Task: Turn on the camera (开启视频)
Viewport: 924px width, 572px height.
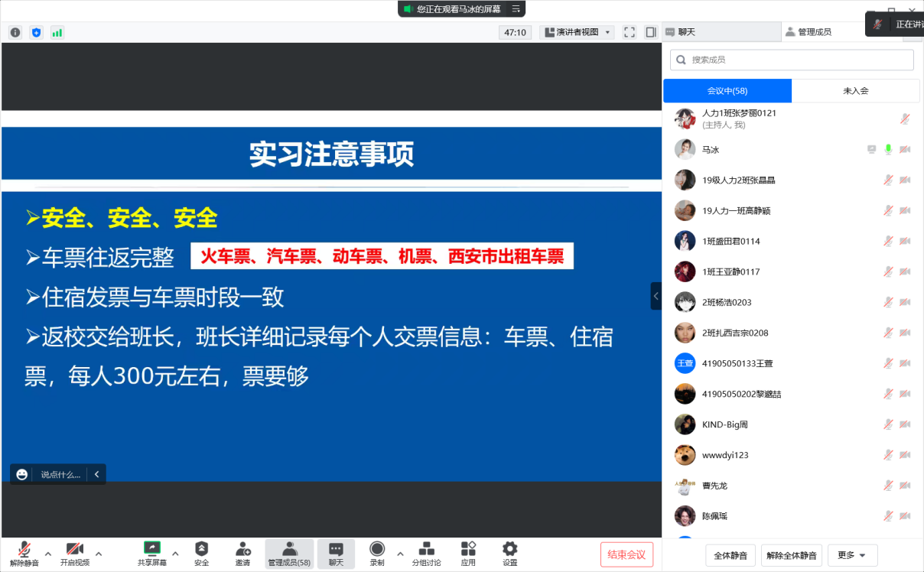Action: click(x=75, y=553)
